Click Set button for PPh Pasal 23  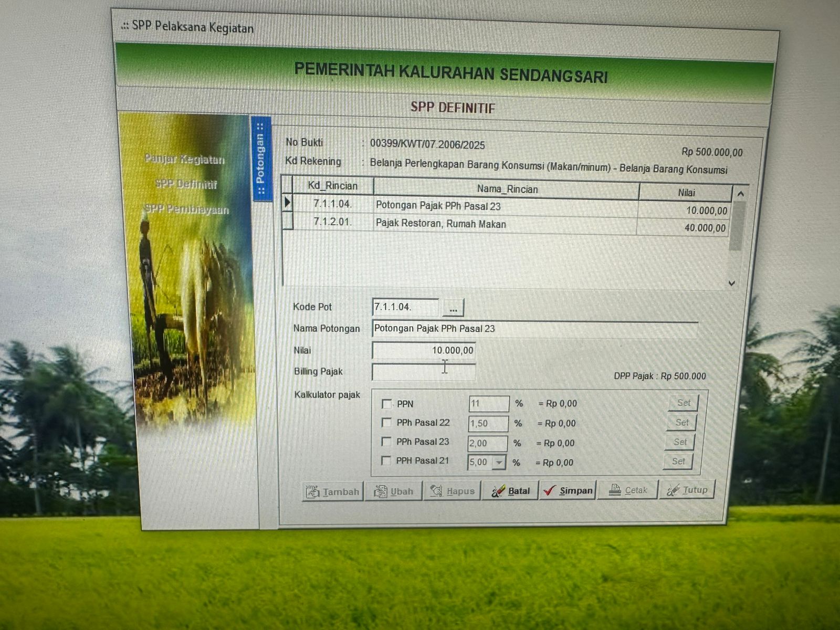pos(680,442)
